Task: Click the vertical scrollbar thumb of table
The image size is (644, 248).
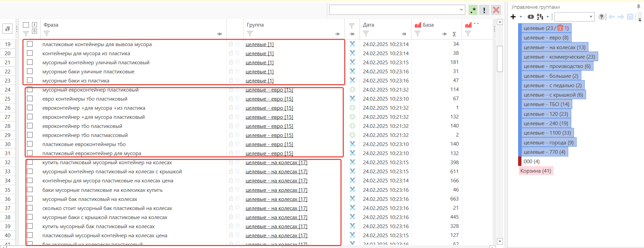Action: (x=500, y=59)
